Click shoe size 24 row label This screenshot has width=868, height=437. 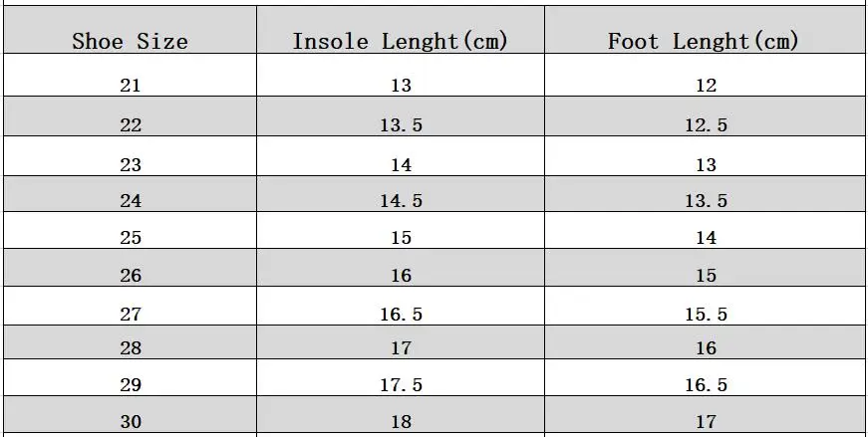[131, 201]
